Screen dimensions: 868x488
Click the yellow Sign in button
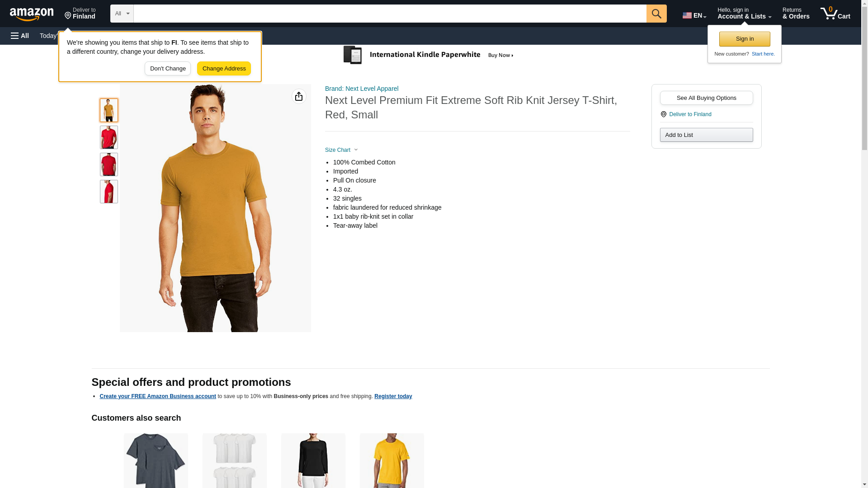pos(744,39)
